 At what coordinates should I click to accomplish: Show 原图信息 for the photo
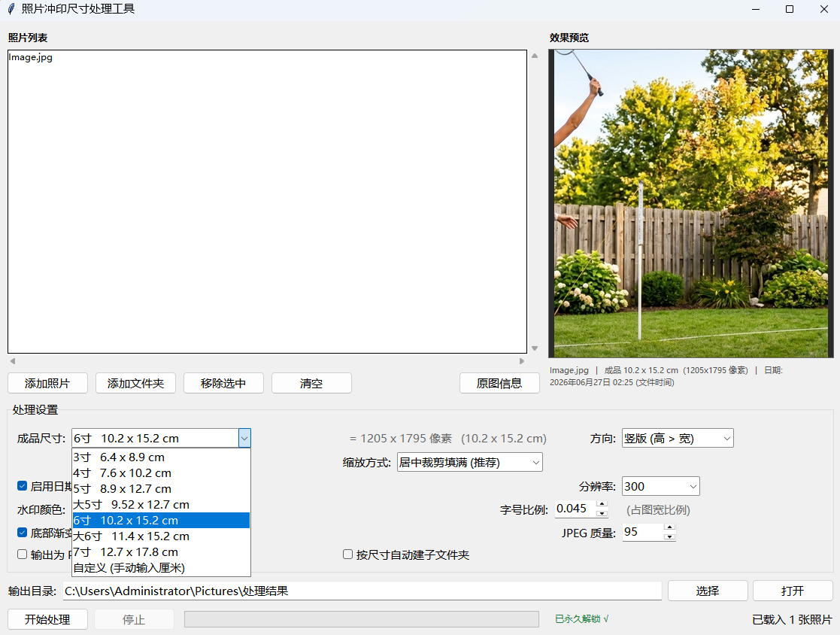pyautogui.click(x=499, y=383)
